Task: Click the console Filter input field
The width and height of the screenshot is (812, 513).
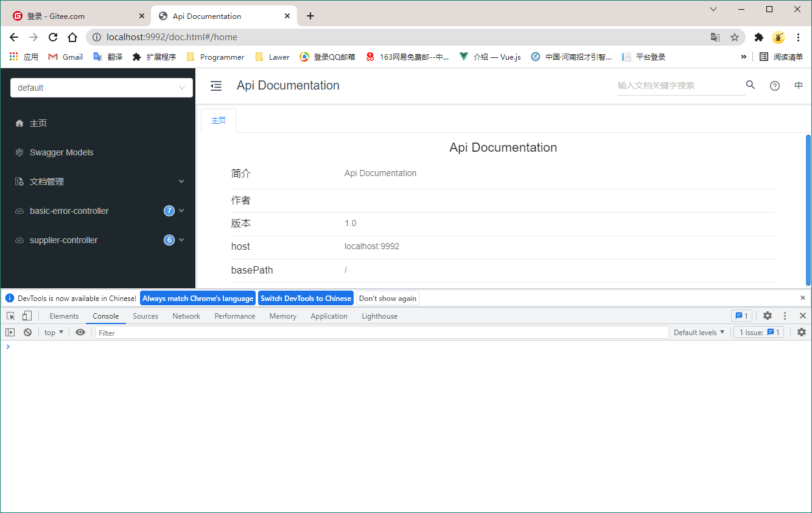Action: pos(382,333)
